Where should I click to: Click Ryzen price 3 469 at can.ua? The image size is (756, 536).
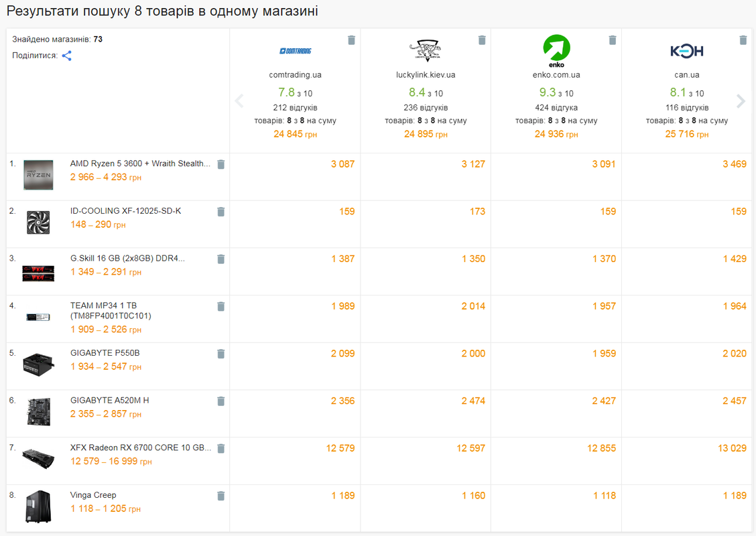tap(735, 164)
